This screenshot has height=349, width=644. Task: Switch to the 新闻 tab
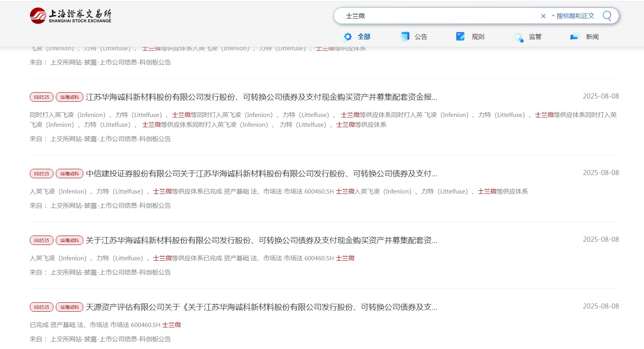click(592, 37)
